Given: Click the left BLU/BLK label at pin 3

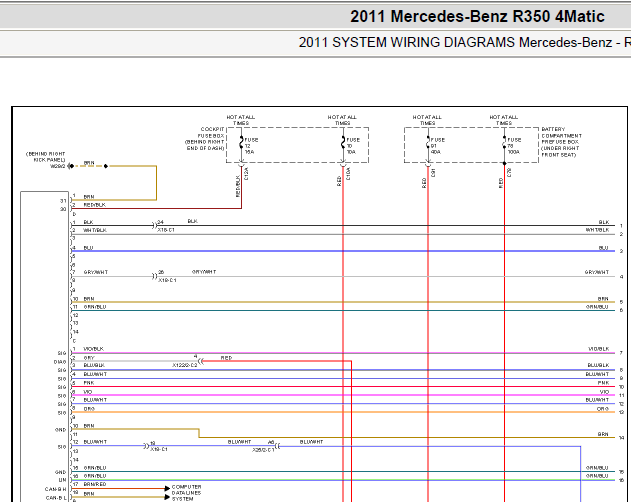Looking at the screenshot, I should pyautogui.click(x=94, y=365).
